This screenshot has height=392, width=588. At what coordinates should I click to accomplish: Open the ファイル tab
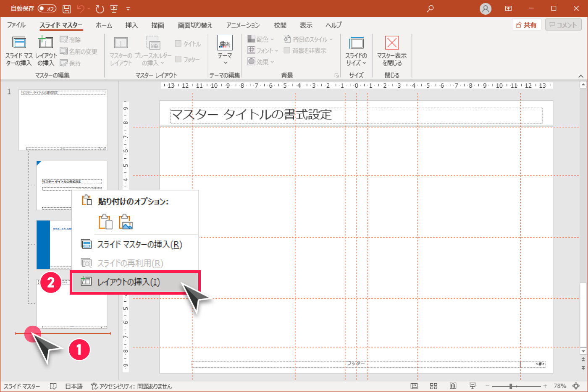tap(16, 25)
